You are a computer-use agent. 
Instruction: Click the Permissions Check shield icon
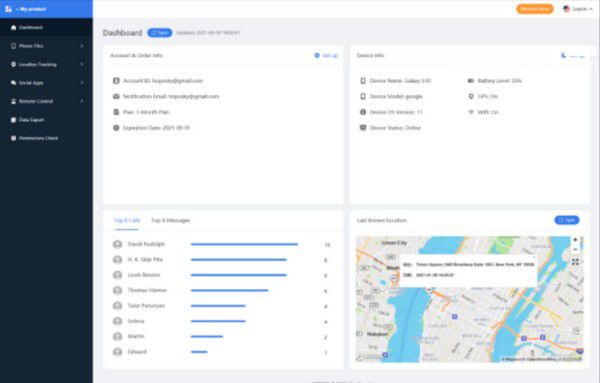(13, 138)
